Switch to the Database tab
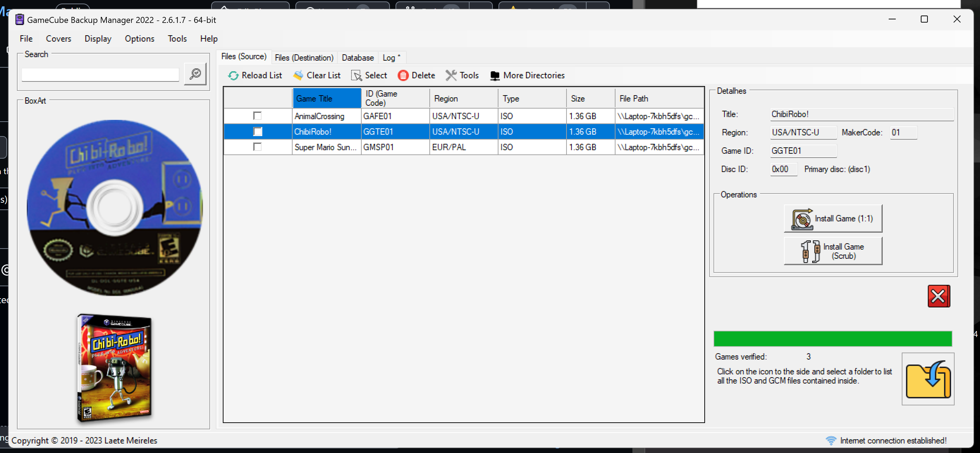980x453 pixels. coord(357,57)
